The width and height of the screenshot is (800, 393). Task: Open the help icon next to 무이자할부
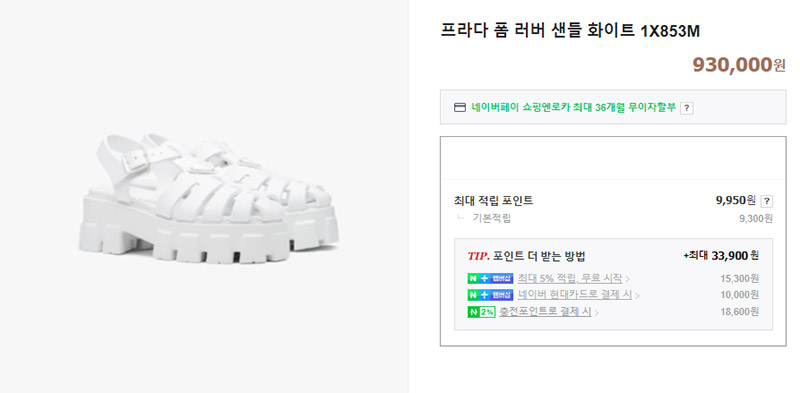687,108
